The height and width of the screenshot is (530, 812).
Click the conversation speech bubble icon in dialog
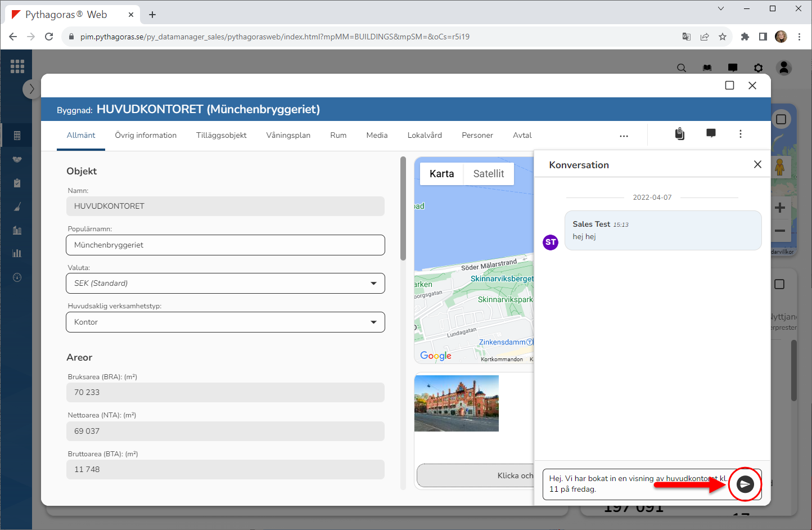pos(711,134)
